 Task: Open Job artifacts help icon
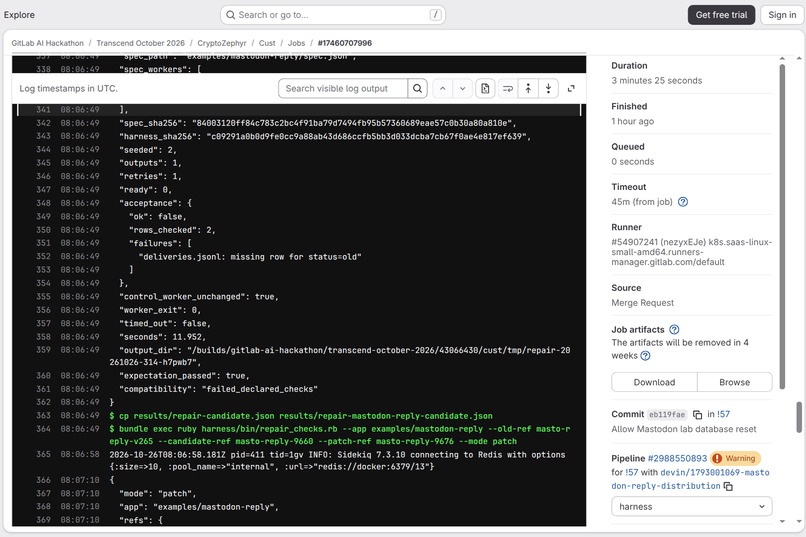pyautogui.click(x=674, y=329)
